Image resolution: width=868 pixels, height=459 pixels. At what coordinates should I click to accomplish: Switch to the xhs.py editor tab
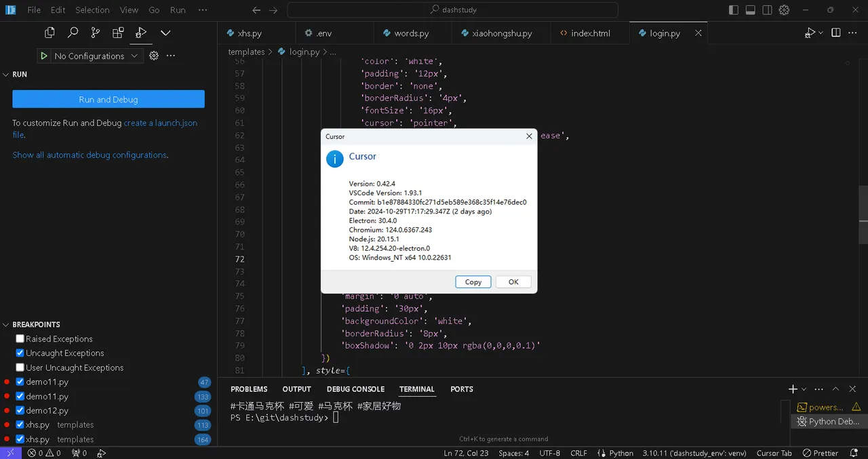(x=257, y=33)
